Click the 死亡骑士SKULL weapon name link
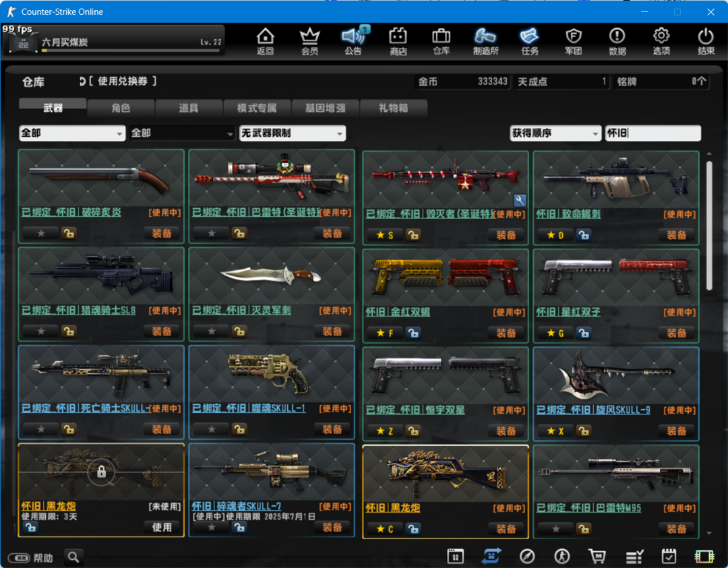The image size is (728, 568). [x=86, y=408]
